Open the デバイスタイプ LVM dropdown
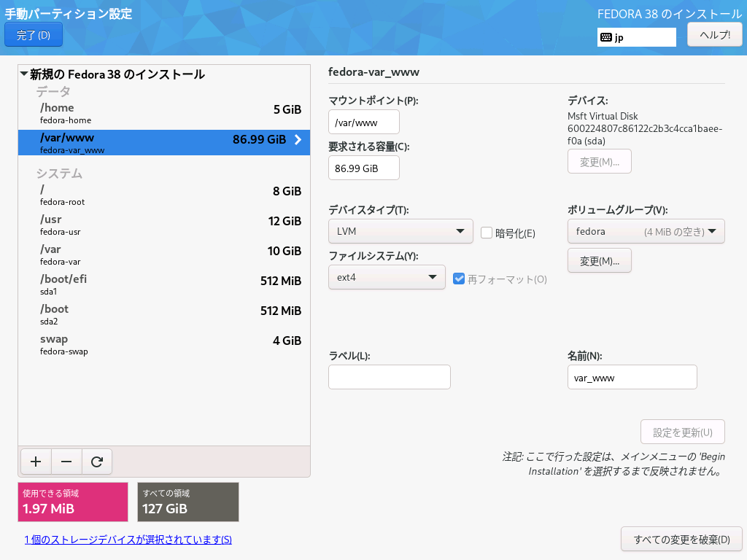 tap(400, 231)
